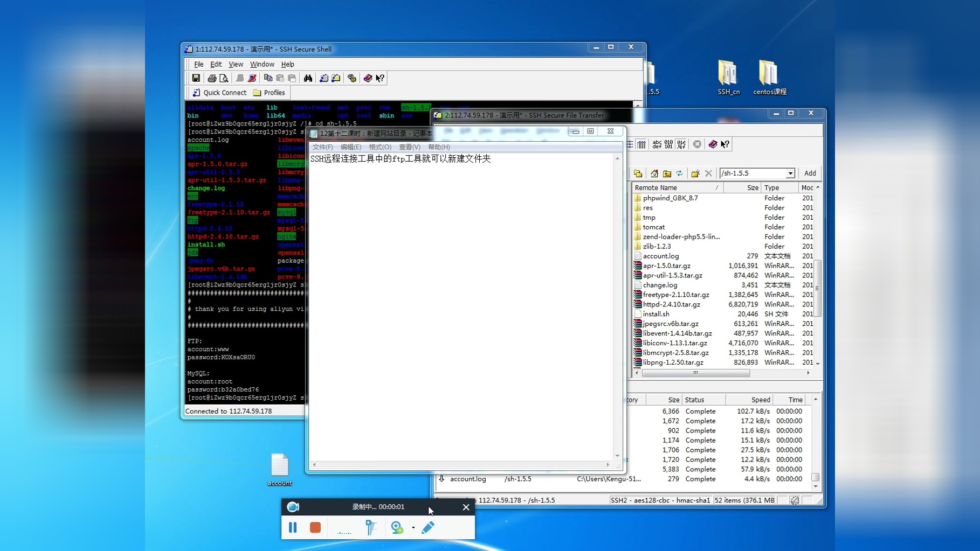Click the Settings gears icon in SSH Secure Shell

[x=352, y=78]
